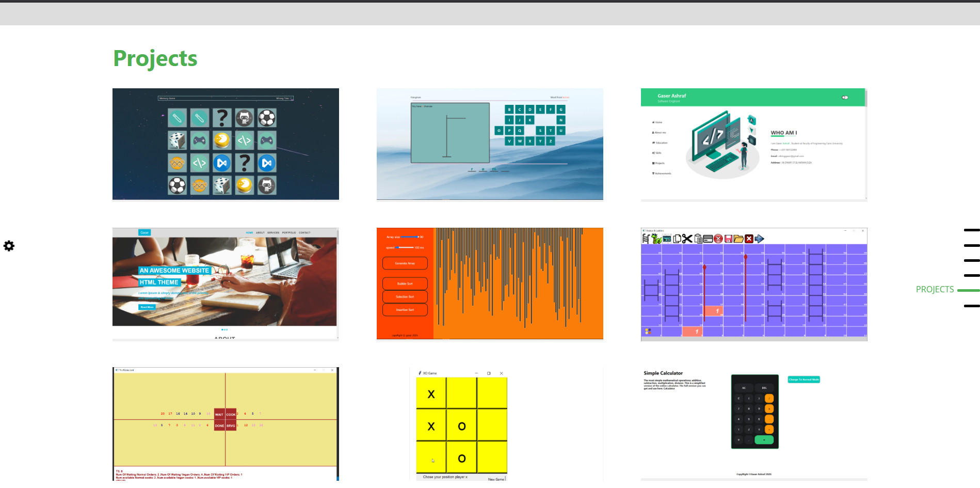
Task: Open the settings gear on the left edge
Action: click(9, 246)
